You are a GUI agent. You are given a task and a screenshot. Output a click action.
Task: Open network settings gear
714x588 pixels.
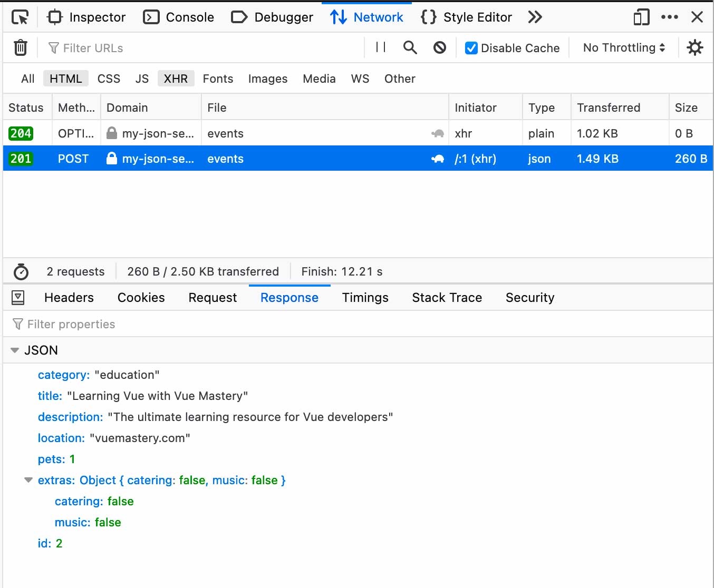695,48
